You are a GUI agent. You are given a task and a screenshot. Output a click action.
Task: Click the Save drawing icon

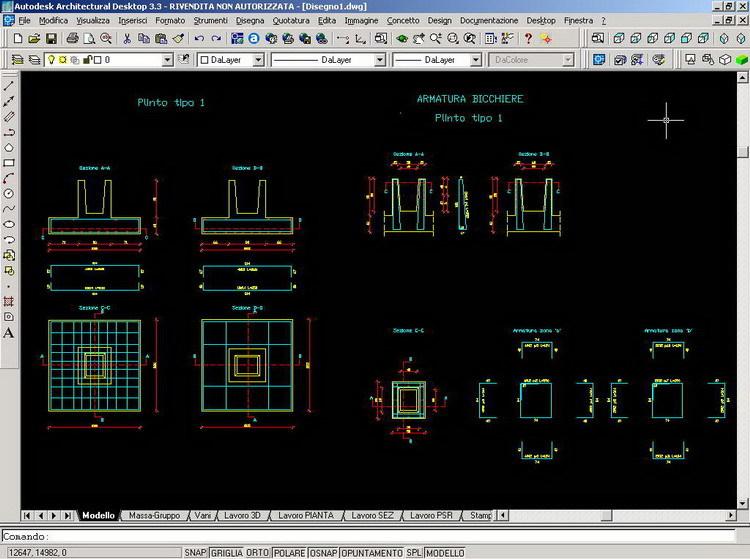(52, 38)
